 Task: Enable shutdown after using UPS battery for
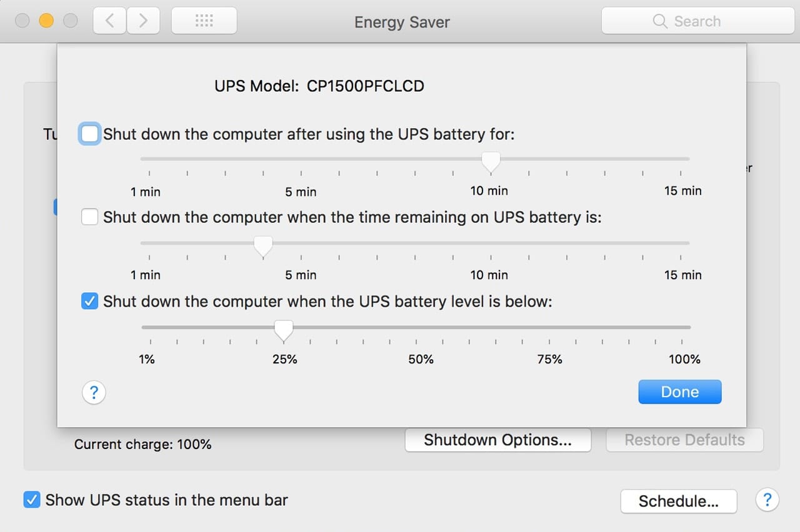point(90,134)
